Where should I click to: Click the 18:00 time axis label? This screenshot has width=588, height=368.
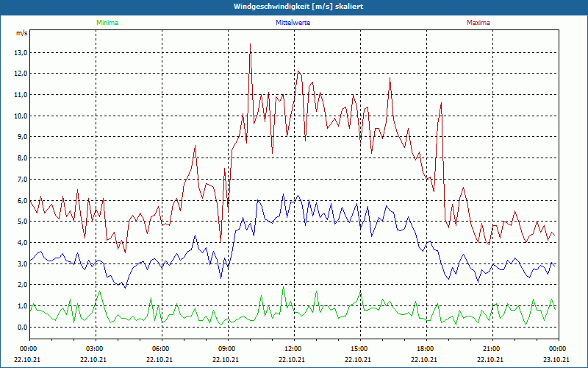click(x=426, y=349)
